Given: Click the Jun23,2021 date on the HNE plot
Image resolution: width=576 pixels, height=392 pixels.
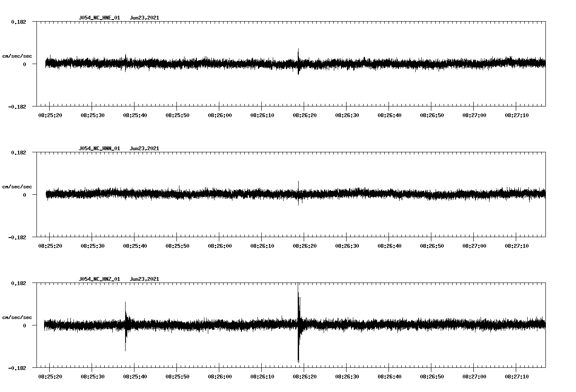Looking at the screenshot, I should point(144,18).
